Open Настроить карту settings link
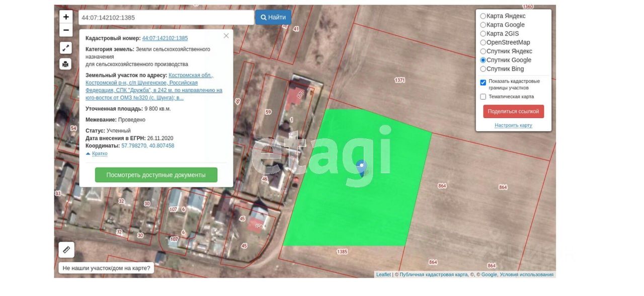The width and height of the screenshot is (644, 296). coord(513,125)
